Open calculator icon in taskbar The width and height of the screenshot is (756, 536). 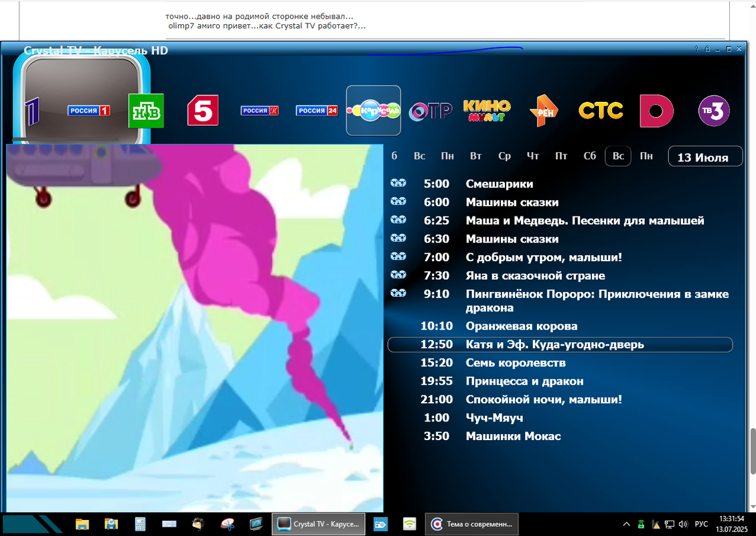tap(141, 524)
